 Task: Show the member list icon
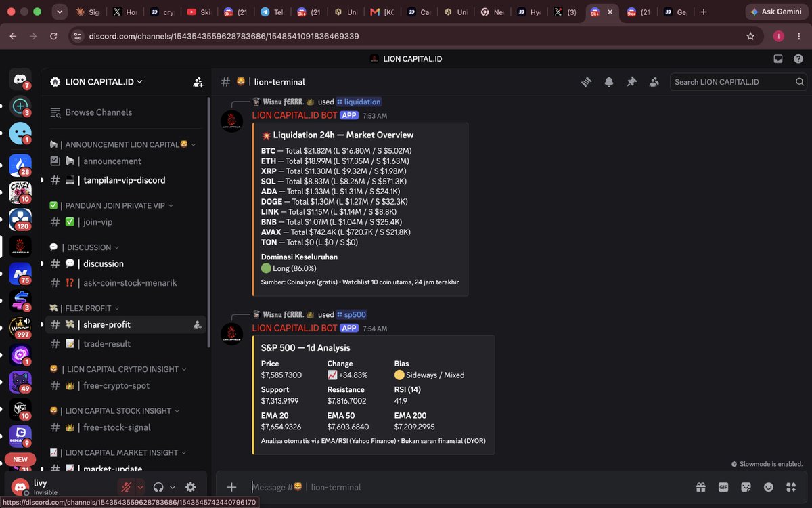coord(654,82)
